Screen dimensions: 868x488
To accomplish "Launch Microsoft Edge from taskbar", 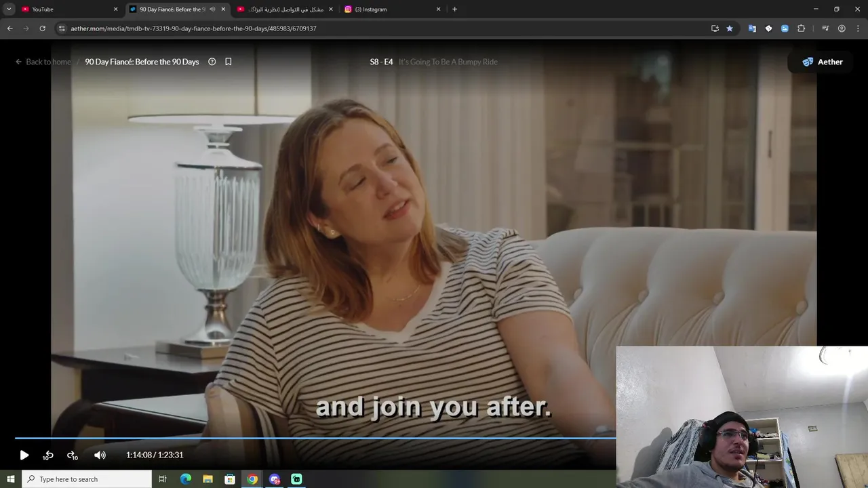I will 185,479.
